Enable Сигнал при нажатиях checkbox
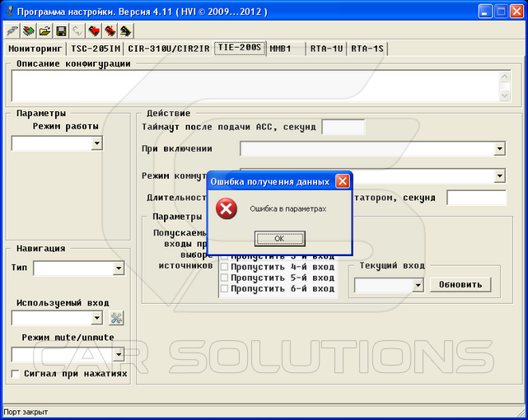 [15, 374]
